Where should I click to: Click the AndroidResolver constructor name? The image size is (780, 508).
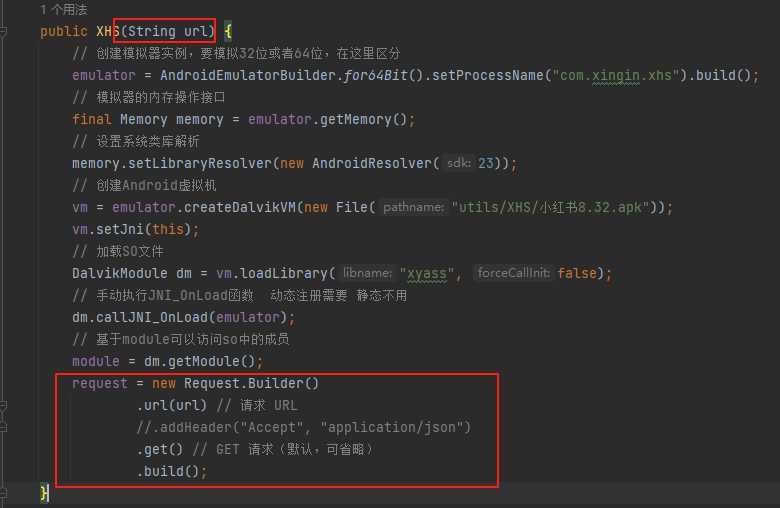tap(372, 164)
